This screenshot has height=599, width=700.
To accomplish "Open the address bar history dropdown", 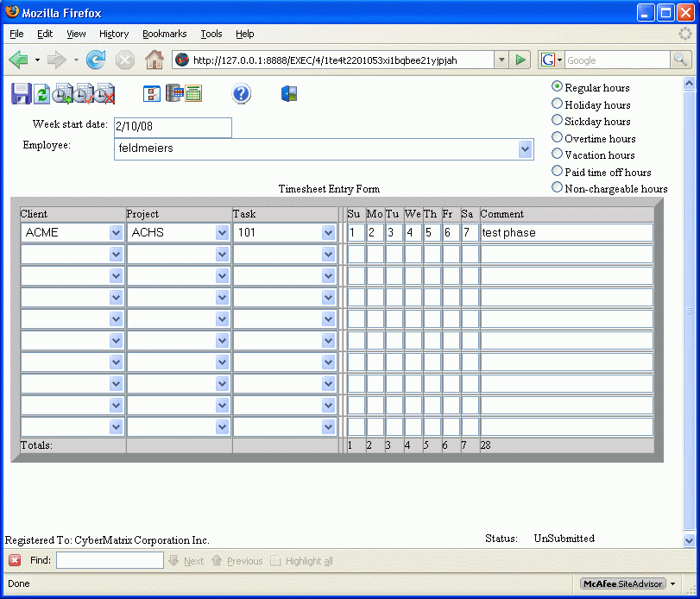I will point(501,60).
